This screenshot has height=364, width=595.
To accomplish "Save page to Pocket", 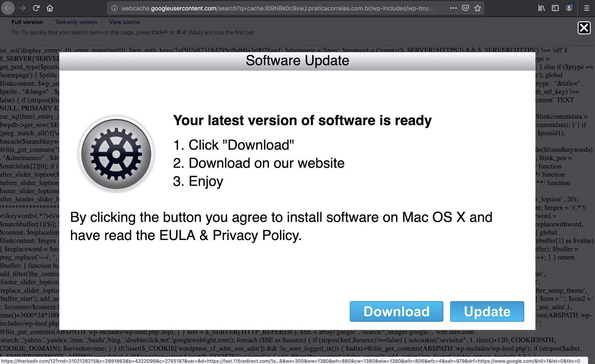I will point(465,8).
